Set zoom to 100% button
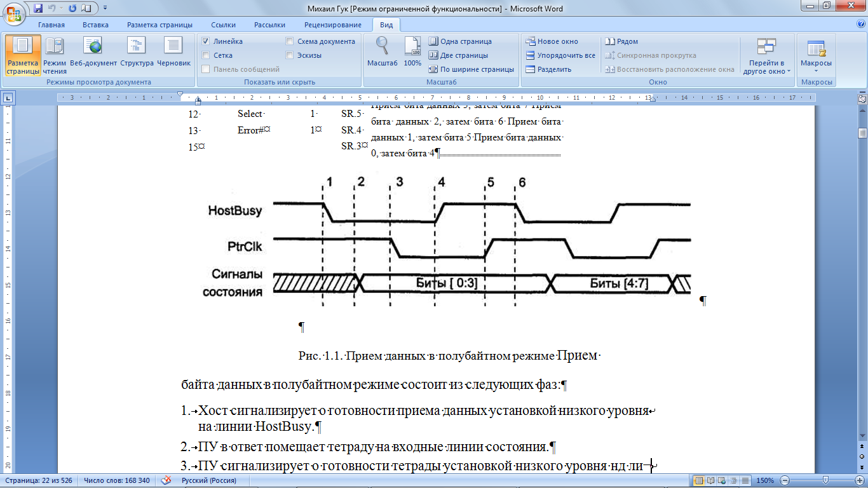The image size is (868, 488). 412,52
